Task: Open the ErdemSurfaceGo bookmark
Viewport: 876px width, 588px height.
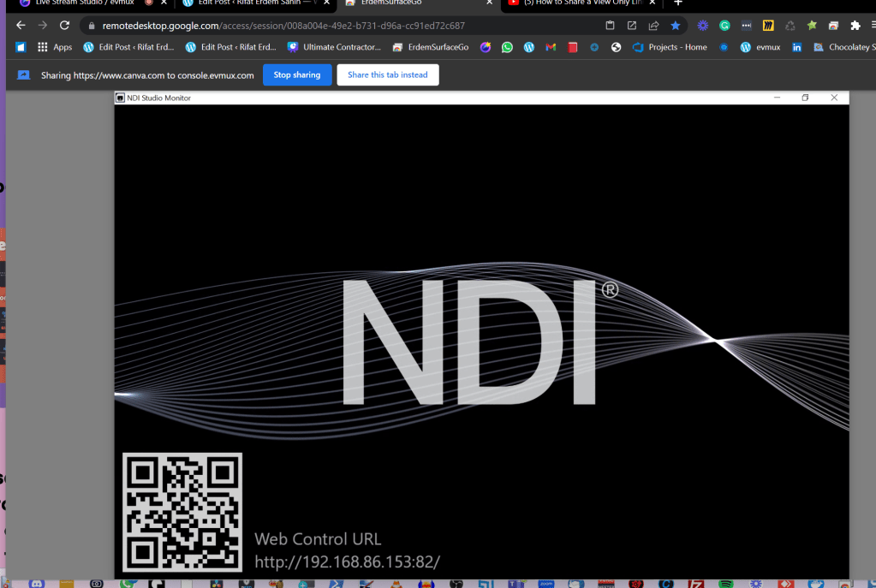Action: [x=431, y=47]
